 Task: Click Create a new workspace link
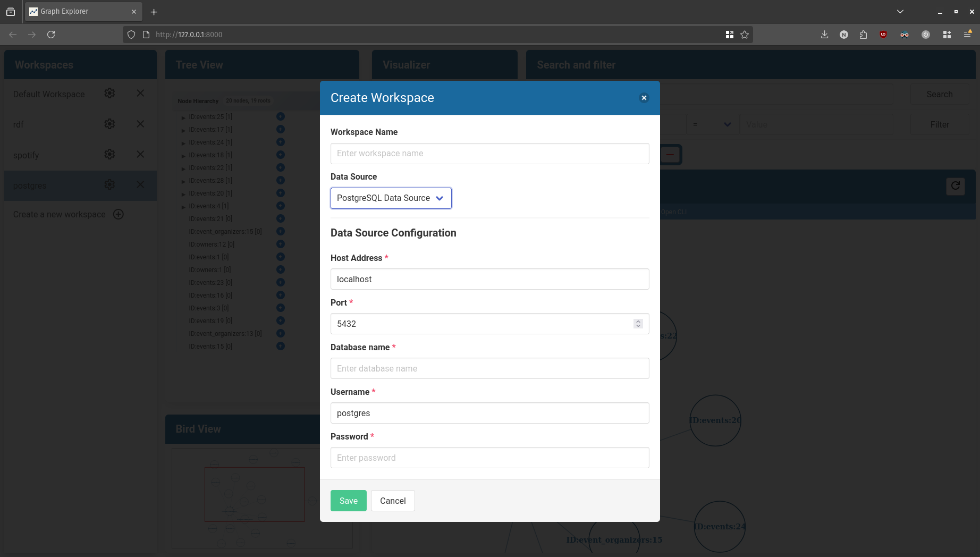[60, 214]
